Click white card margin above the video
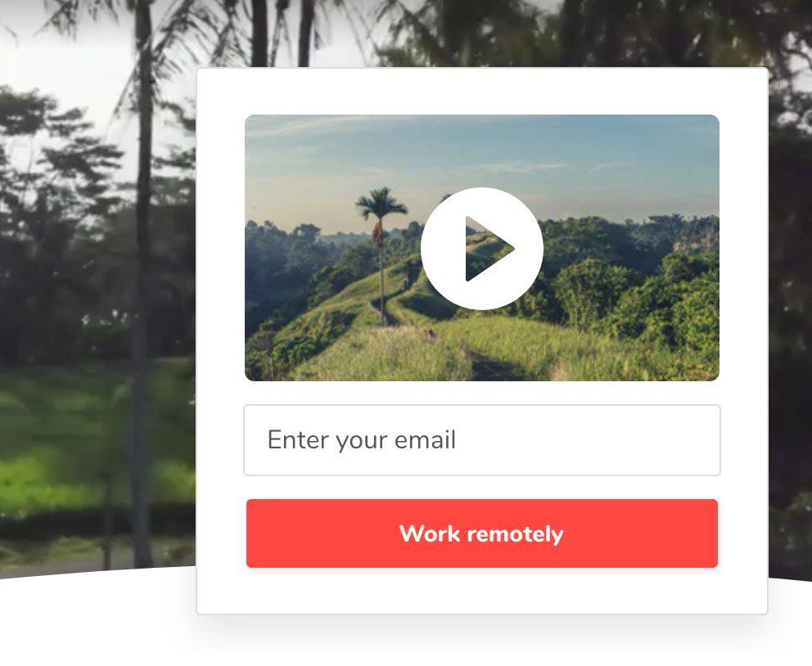Screen dimensions: 812x666 tap(481, 92)
